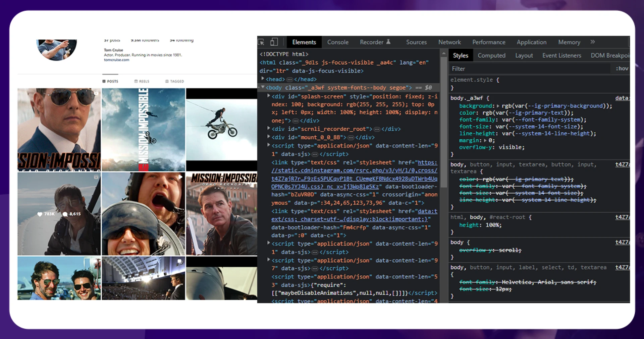
Task: Collapse the body element node
Action: [x=263, y=87]
